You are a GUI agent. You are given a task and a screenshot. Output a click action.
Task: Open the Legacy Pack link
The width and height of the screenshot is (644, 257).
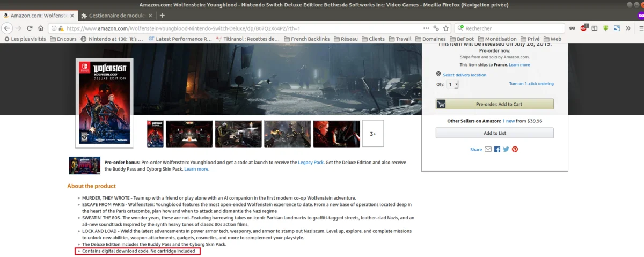[x=311, y=162]
